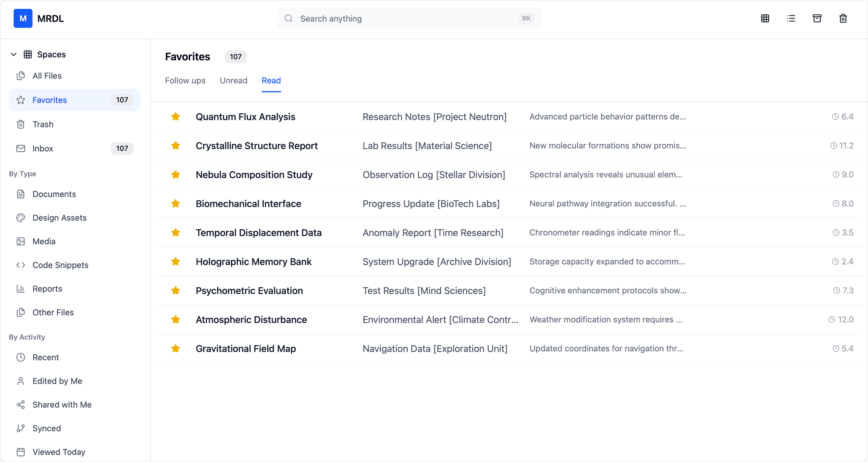The image size is (868, 462).
Task: Show Synced files
Action: tap(75, 428)
